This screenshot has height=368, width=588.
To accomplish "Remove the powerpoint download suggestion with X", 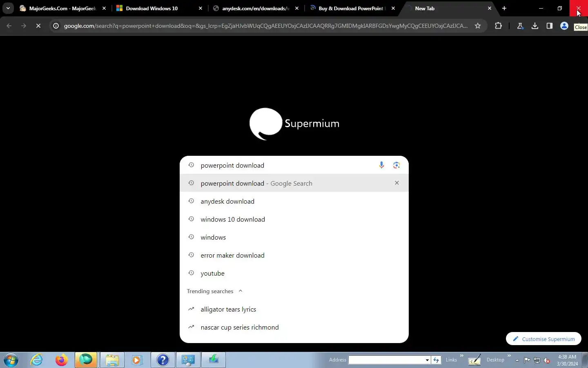I will [397, 183].
